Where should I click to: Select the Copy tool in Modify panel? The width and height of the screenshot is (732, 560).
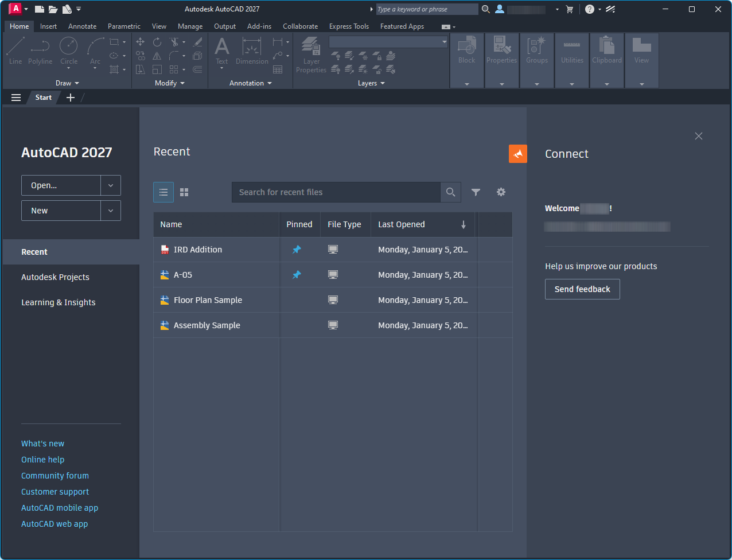(141, 56)
